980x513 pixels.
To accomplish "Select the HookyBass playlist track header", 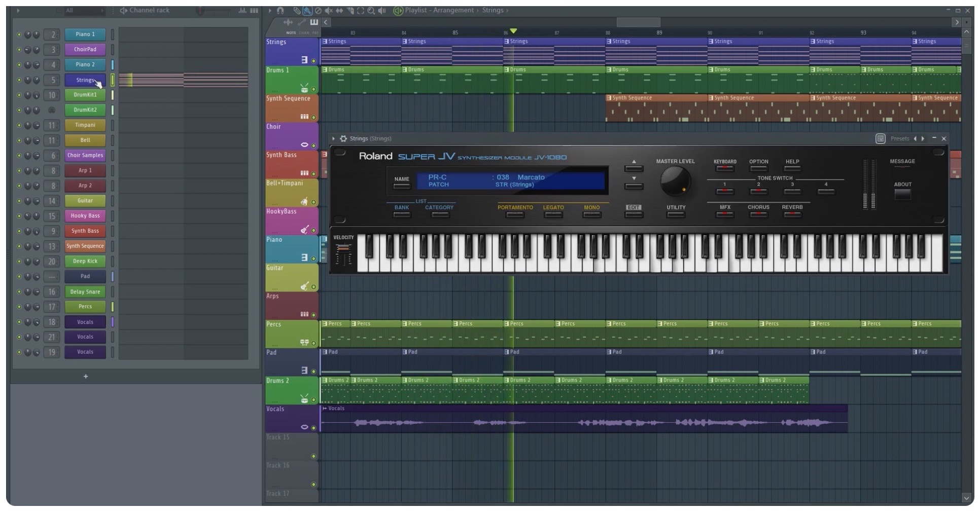I will pyautogui.click(x=292, y=221).
